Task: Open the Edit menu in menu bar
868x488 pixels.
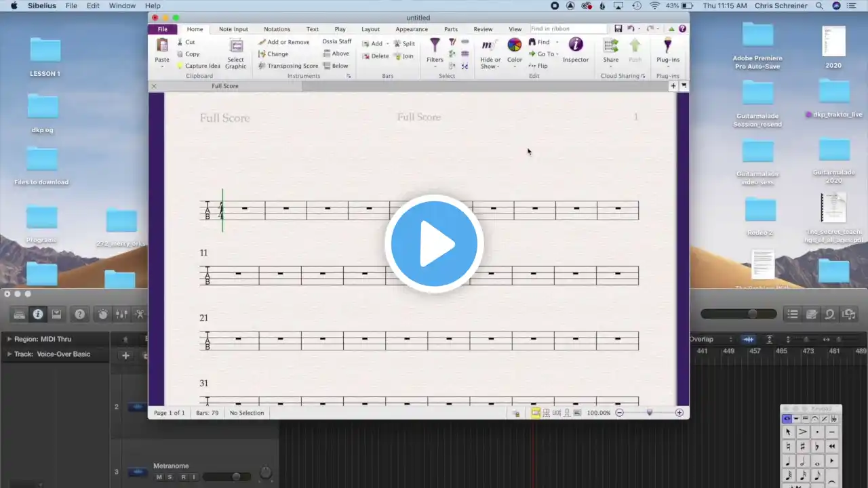Action: 93,5
